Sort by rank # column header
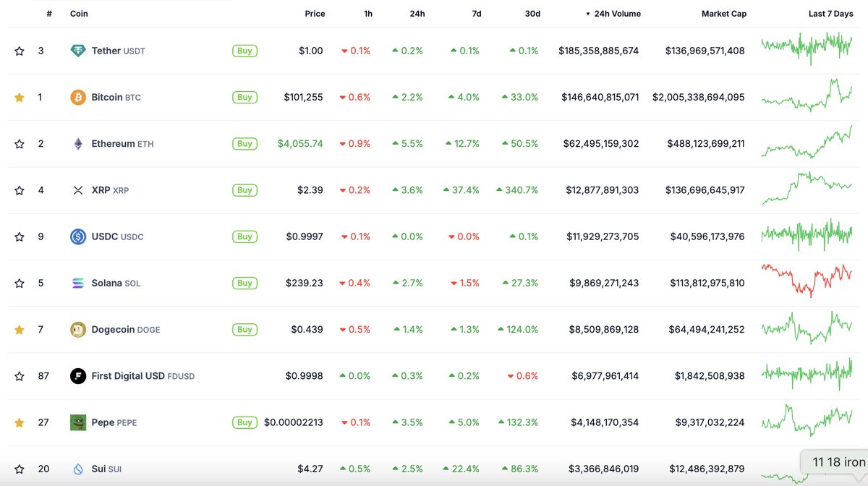 [48, 14]
